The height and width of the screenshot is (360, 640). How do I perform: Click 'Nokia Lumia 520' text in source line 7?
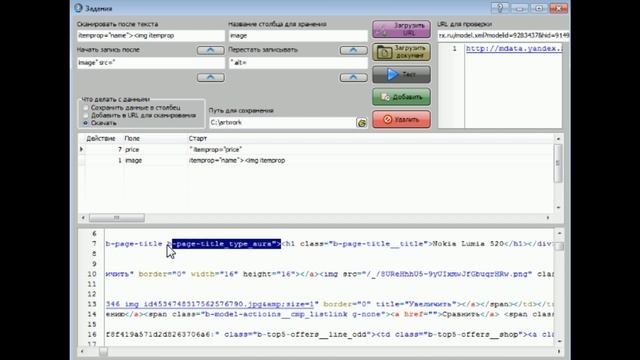(468, 244)
